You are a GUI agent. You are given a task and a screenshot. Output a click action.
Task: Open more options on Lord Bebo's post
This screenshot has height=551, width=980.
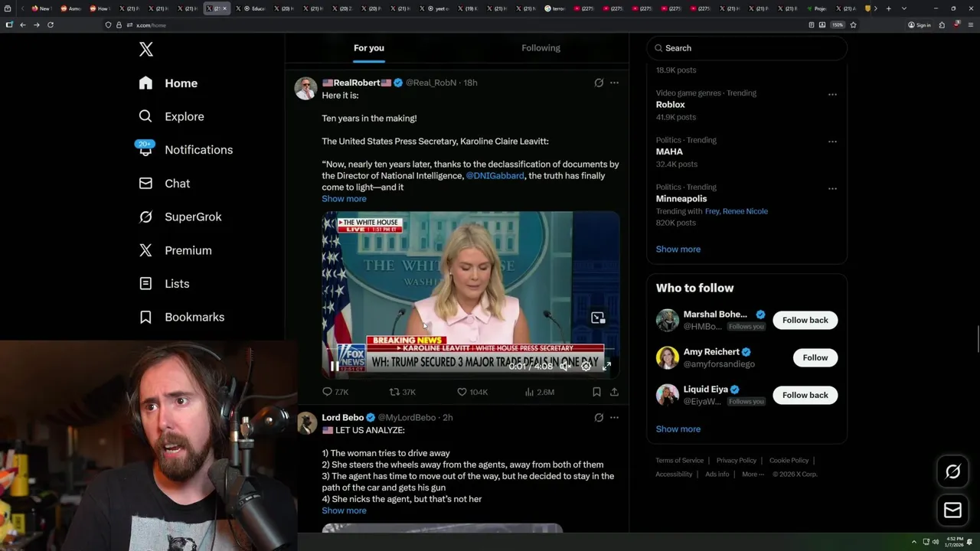tap(614, 418)
